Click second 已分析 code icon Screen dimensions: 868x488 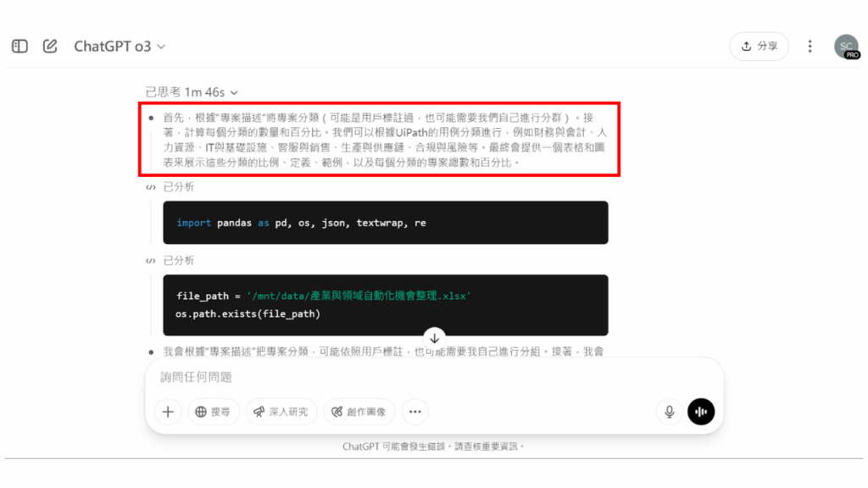151,261
